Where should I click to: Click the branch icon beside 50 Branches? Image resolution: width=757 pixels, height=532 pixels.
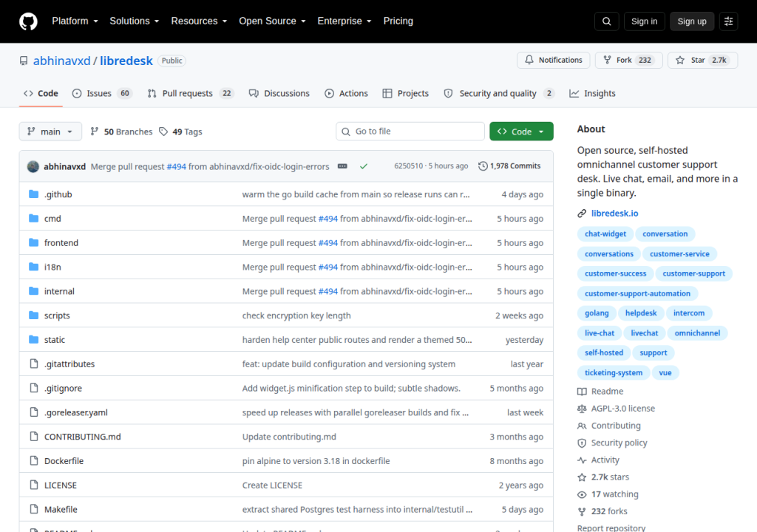pos(95,132)
